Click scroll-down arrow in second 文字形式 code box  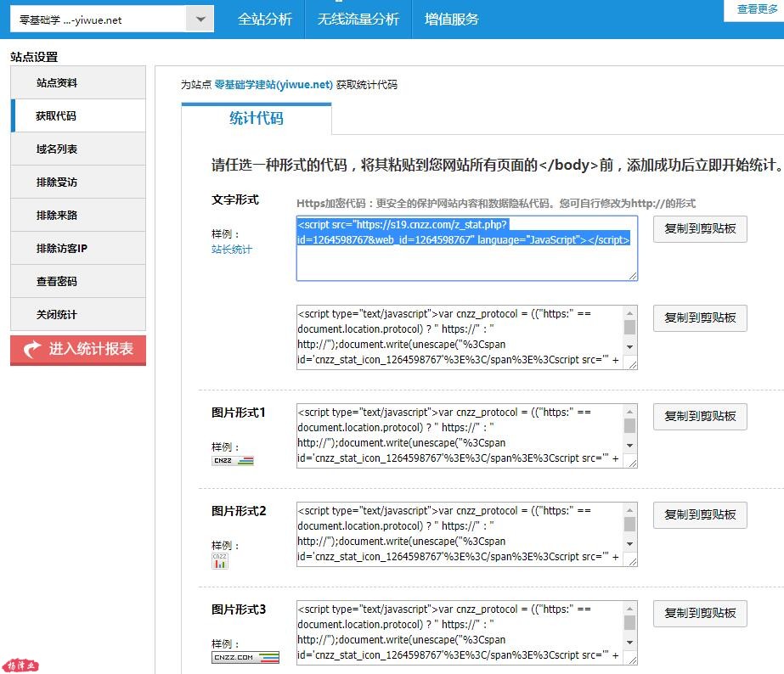[630, 346]
